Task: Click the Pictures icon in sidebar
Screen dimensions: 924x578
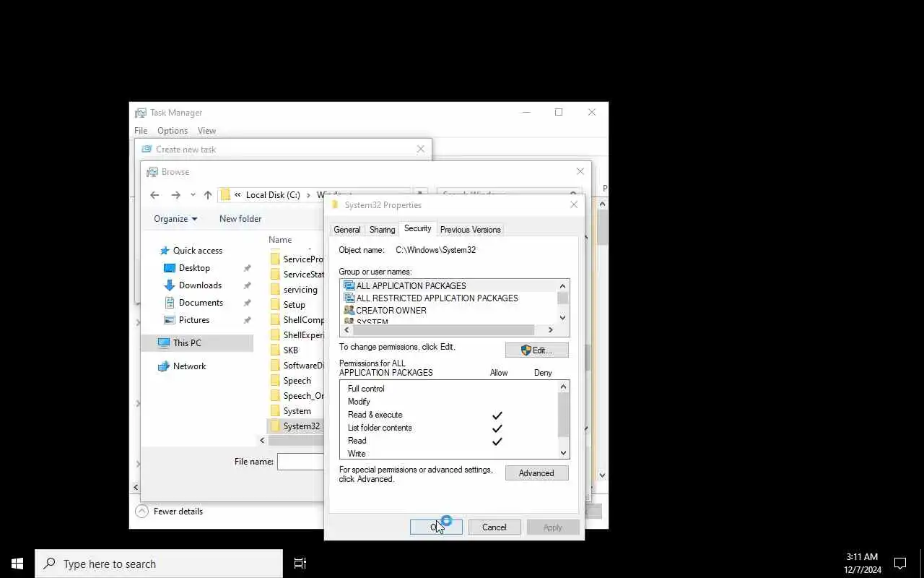Action: 170,320
